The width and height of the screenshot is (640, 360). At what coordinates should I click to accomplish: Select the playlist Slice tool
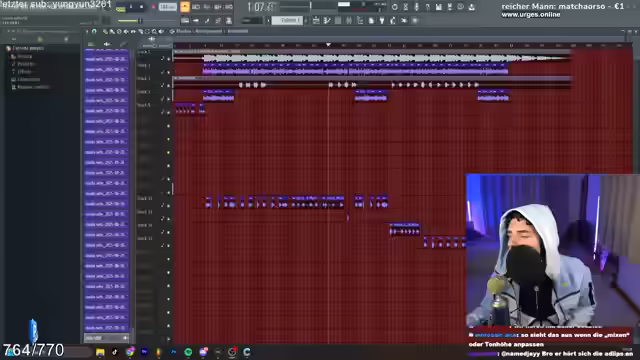140,31
